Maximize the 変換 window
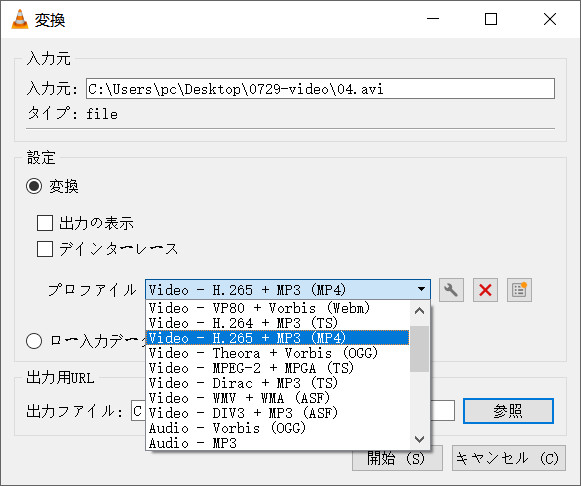Image resolution: width=581 pixels, height=486 pixels. (x=491, y=19)
